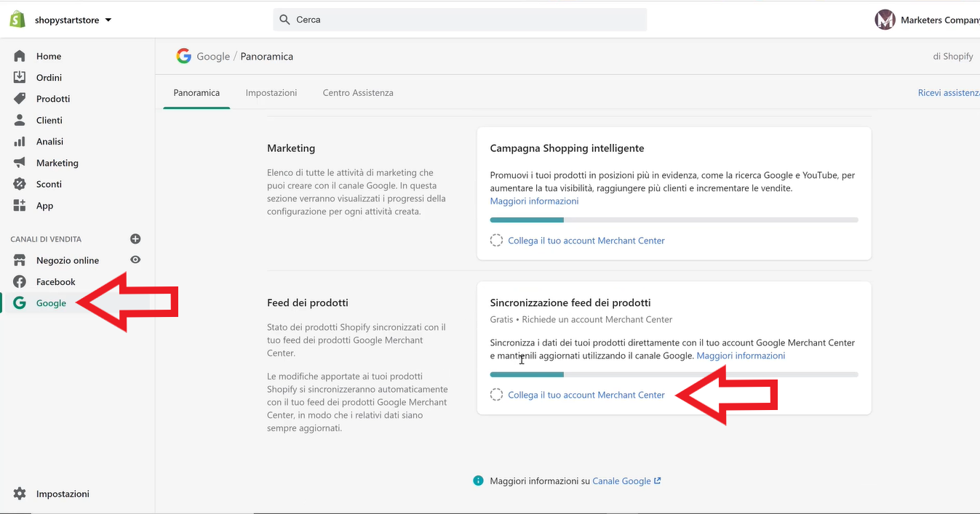Image resolution: width=980 pixels, height=514 pixels.
Task: Click the Impostazioni gear icon
Action: (x=20, y=494)
